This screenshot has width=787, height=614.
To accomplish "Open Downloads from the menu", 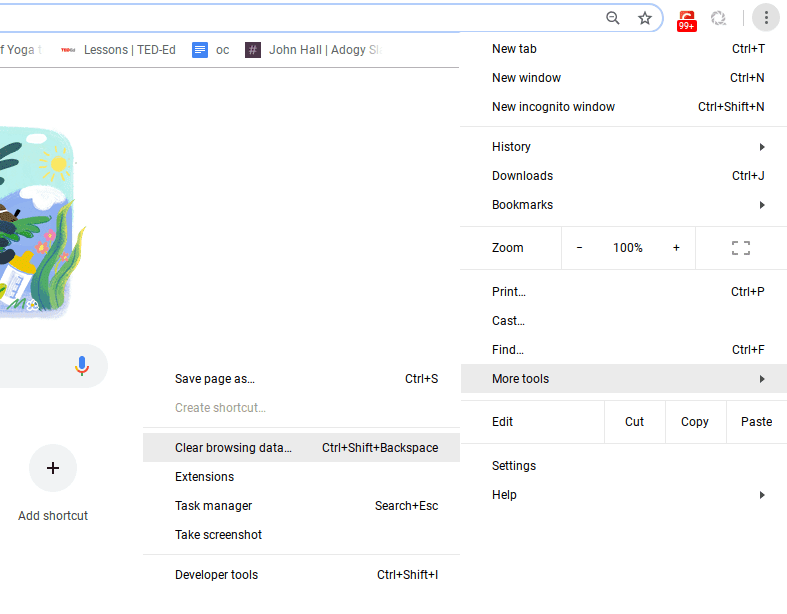I will (623, 176).
